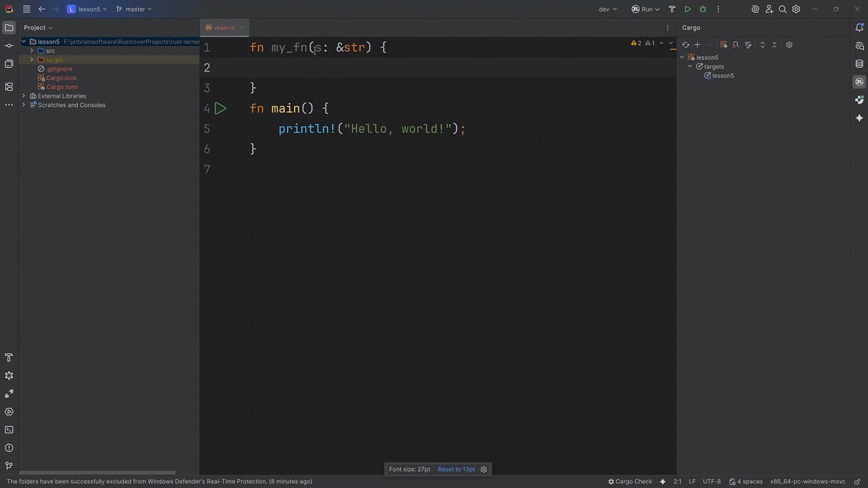Select Cargo.toml in project tree

click(x=62, y=87)
